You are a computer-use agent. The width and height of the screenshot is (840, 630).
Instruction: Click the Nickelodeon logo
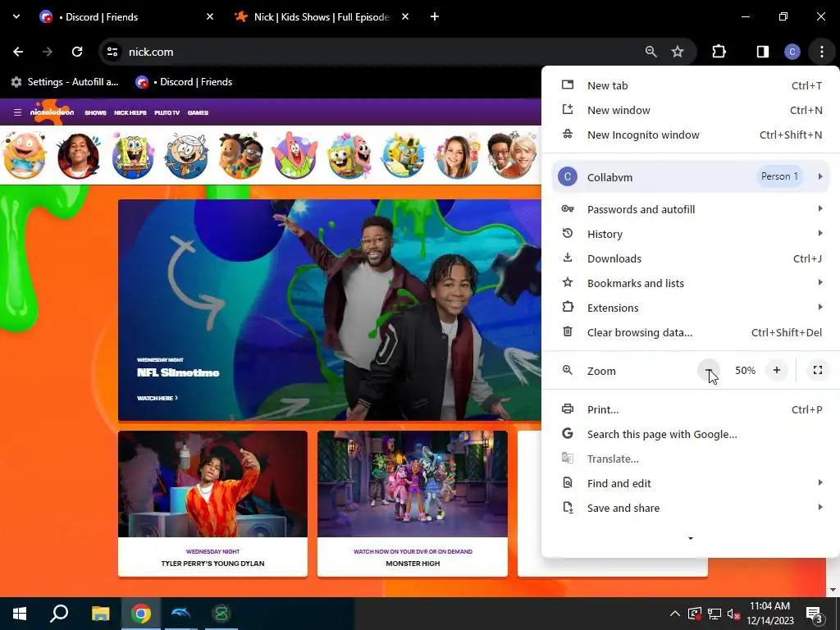[x=52, y=112]
